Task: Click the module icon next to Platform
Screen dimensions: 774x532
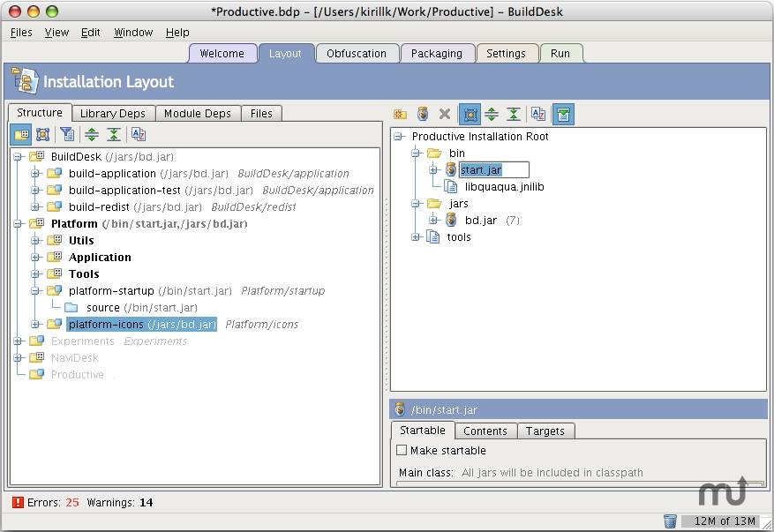Action: (x=36, y=223)
